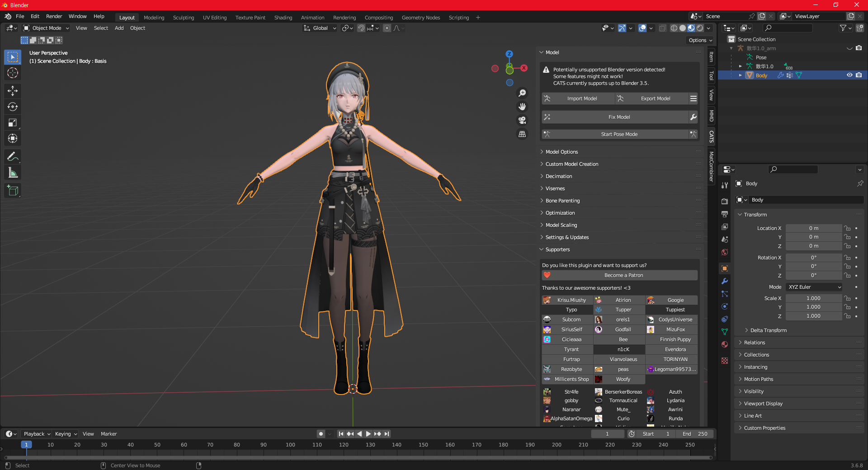Select the Cursor tool in the toolbar
This screenshot has height=470, width=868.
click(x=13, y=73)
